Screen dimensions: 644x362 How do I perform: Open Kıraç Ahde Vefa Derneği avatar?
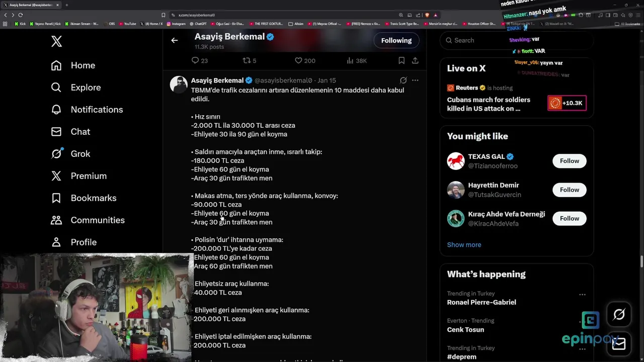click(x=456, y=218)
